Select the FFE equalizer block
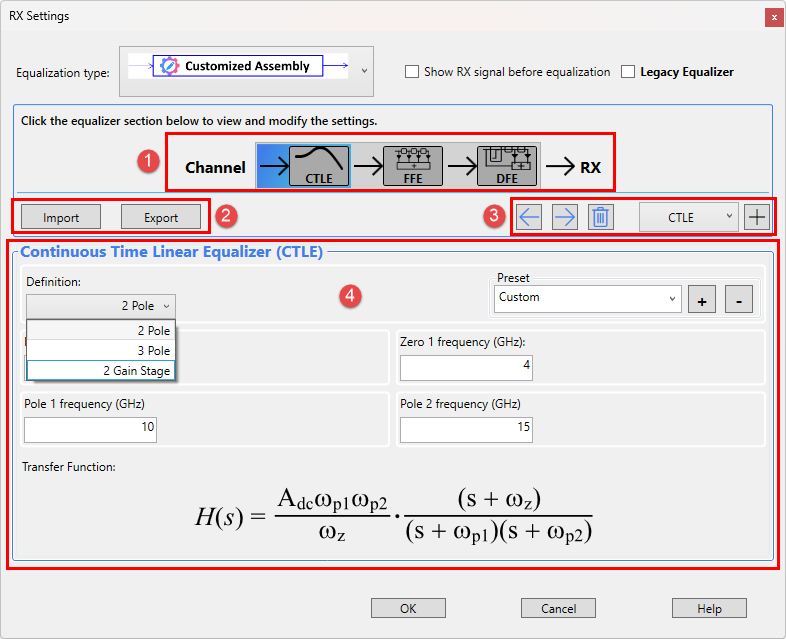The height and width of the screenshot is (639, 786). (x=412, y=165)
